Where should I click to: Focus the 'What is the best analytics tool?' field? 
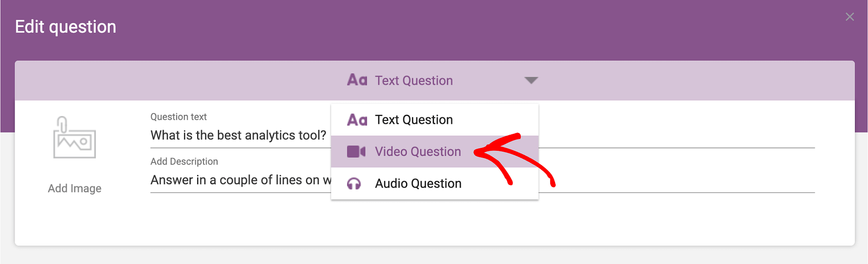(238, 136)
